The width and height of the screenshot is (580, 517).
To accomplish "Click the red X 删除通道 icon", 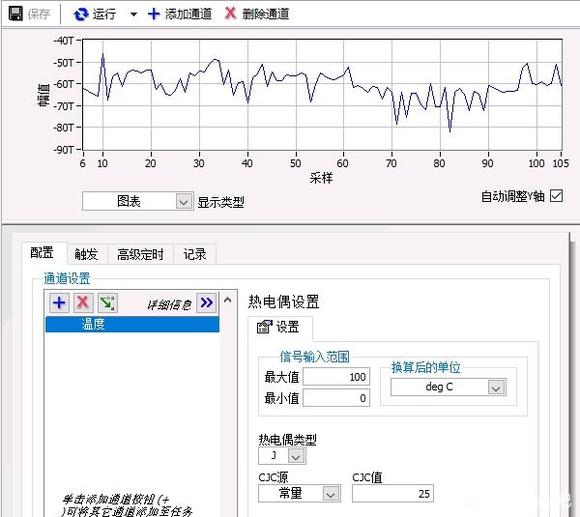I will (230, 14).
